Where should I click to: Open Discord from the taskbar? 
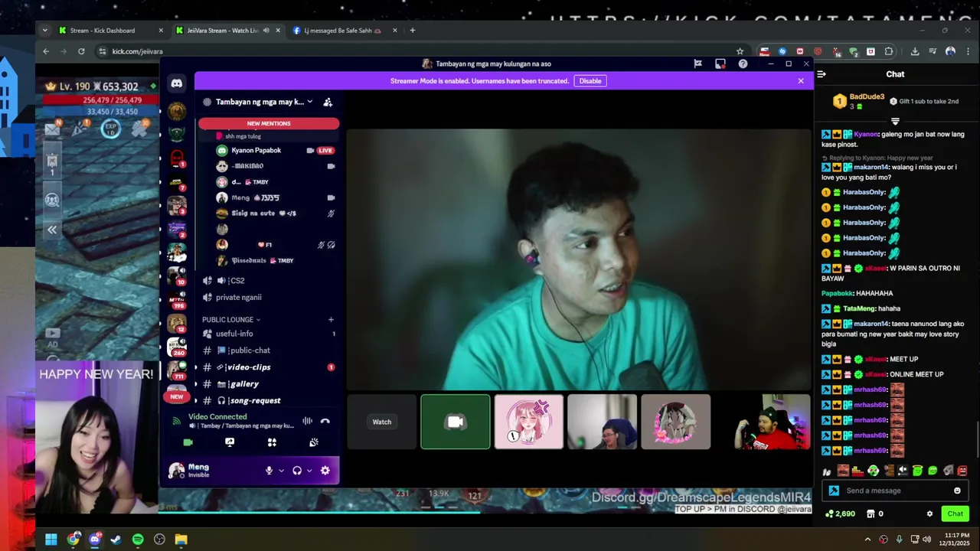click(x=94, y=540)
